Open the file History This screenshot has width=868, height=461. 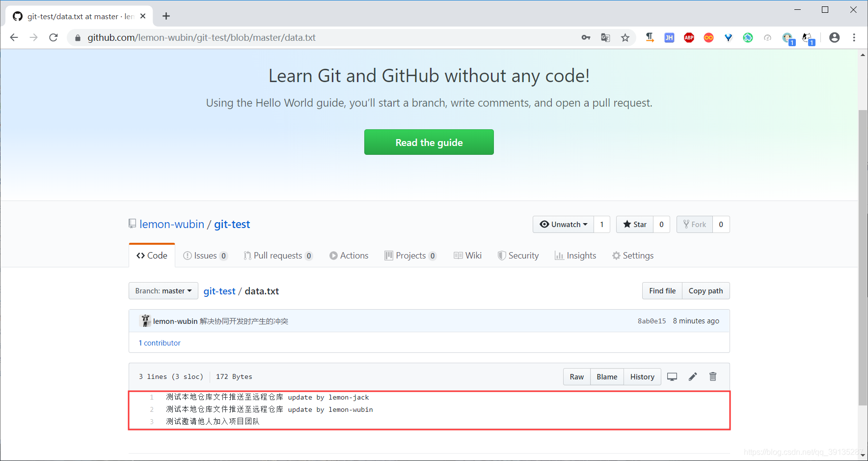(642, 376)
